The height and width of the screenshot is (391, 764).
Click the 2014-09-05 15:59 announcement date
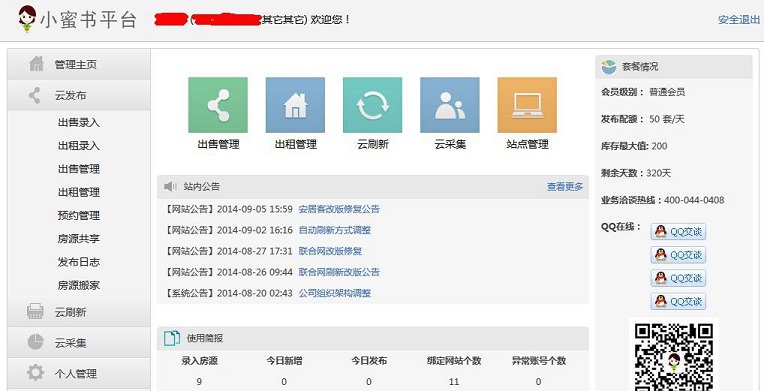(254, 209)
